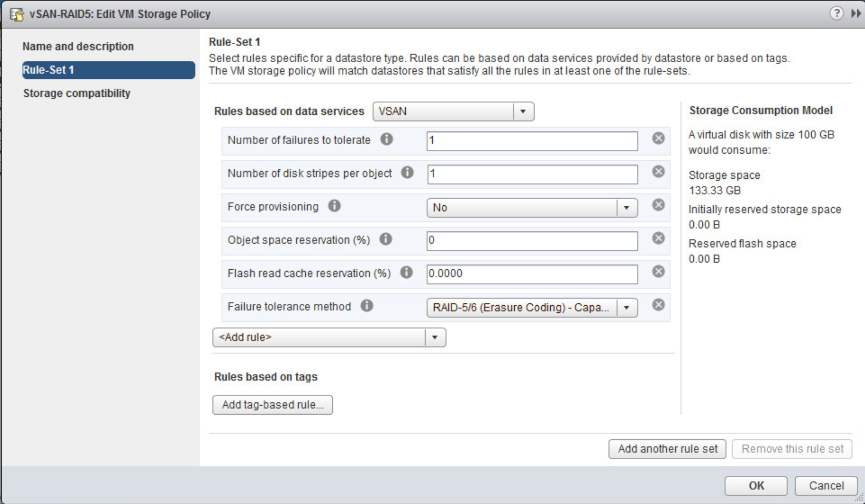865x504 pixels.
Task: Click the Object space reservation input field
Action: click(x=532, y=241)
